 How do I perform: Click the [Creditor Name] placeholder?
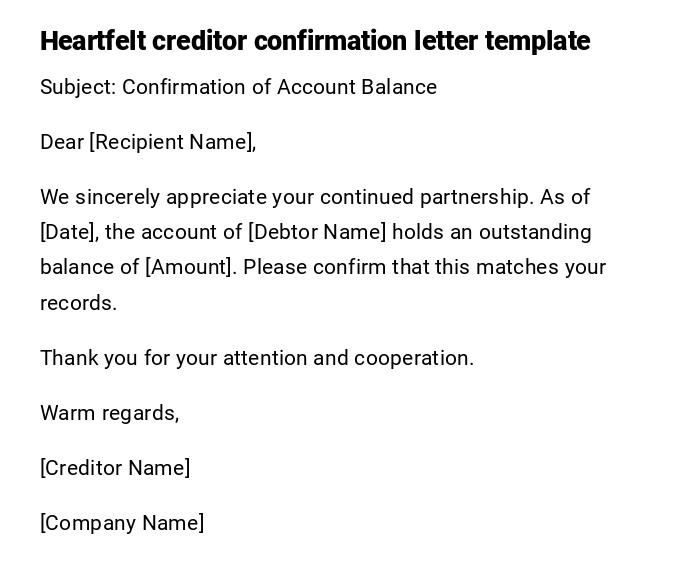click(115, 468)
